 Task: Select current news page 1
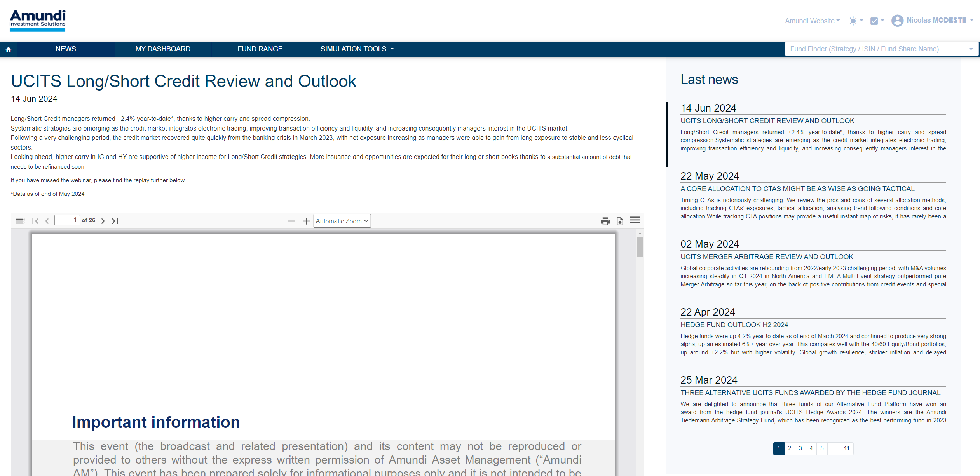779,448
